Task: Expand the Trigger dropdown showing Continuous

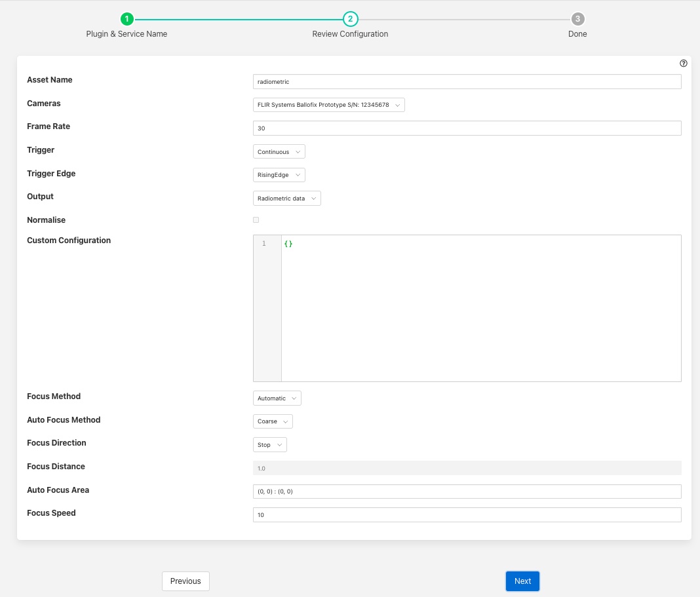Action: (x=279, y=152)
